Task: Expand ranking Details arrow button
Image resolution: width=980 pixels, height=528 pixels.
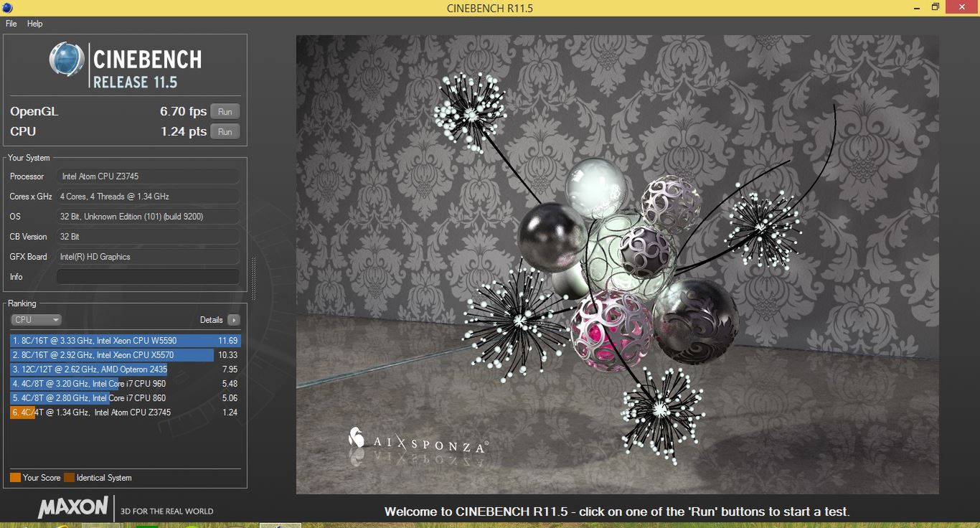Action: coord(234,320)
